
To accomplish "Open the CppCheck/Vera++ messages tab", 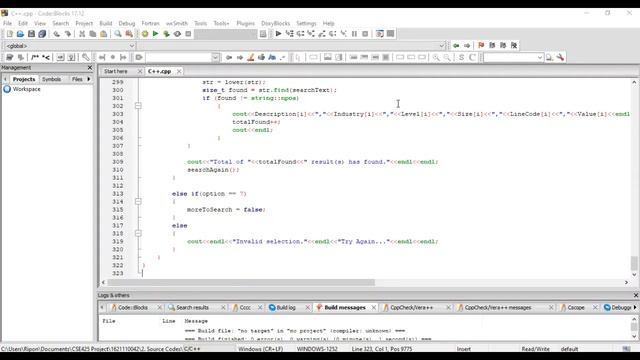I will (x=498, y=307).
